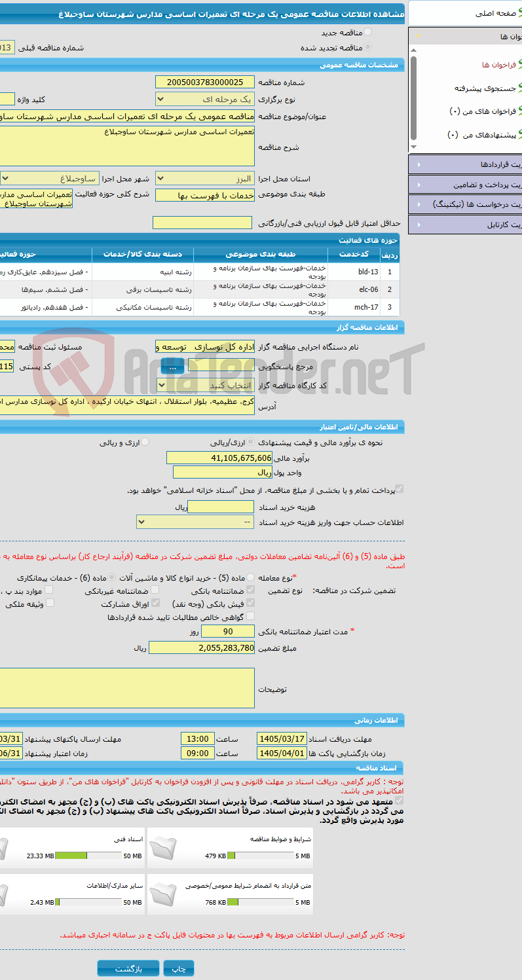The width and height of the screenshot is (522, 980).
Task: Open the استان محل اجرا dropdown (البرز)
Action: click(x=205, y=178)
